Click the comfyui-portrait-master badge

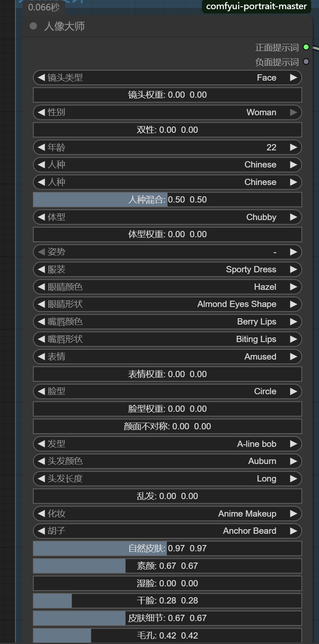pyautogui.click(x=256, y=6)
